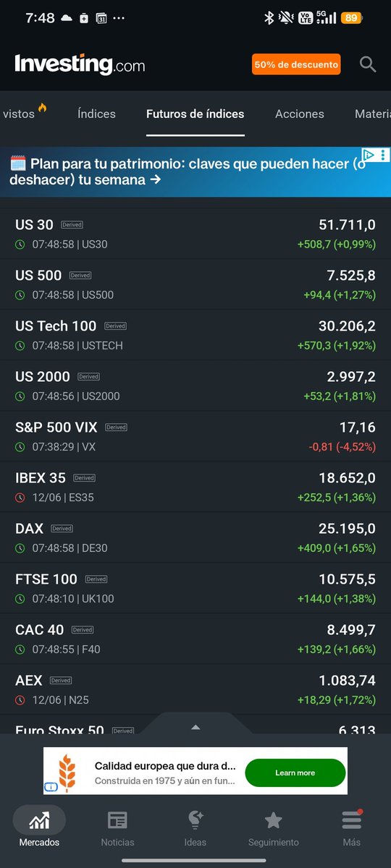Switch to the Índices tab

coord(96,114)
